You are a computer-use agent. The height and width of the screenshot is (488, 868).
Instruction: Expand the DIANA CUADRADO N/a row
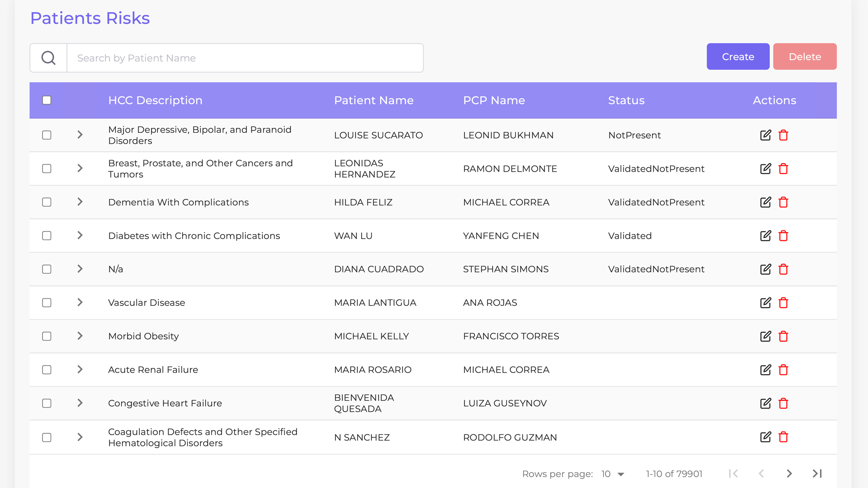point(80,269)
